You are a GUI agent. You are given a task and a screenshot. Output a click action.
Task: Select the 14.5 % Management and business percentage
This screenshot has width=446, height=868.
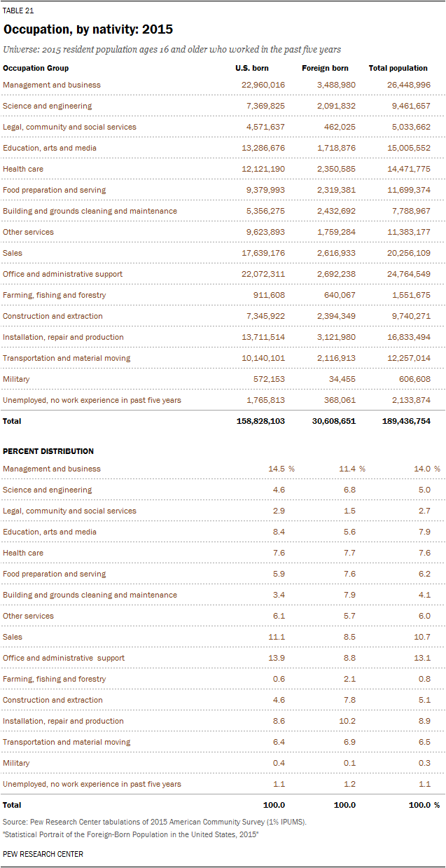[277, 469]
